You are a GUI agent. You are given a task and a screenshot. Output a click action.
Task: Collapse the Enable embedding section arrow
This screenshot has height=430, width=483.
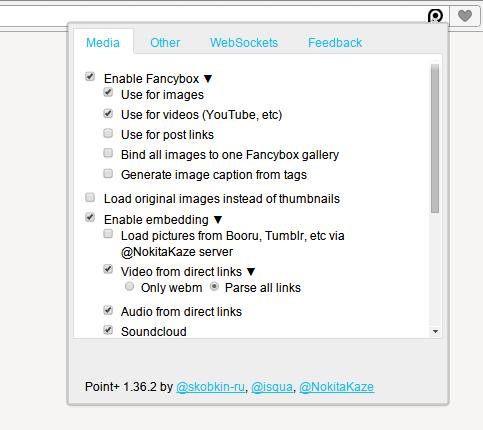(218, 220)
